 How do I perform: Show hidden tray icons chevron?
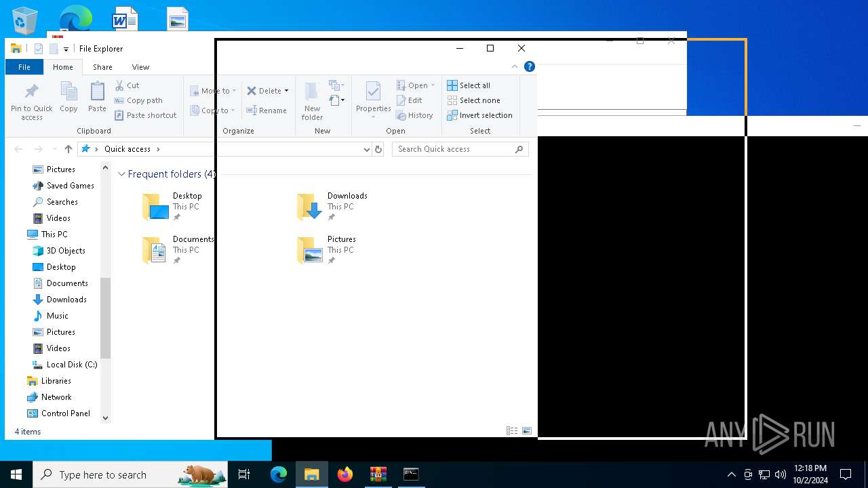pyautogui.click(x=731, y=474)
